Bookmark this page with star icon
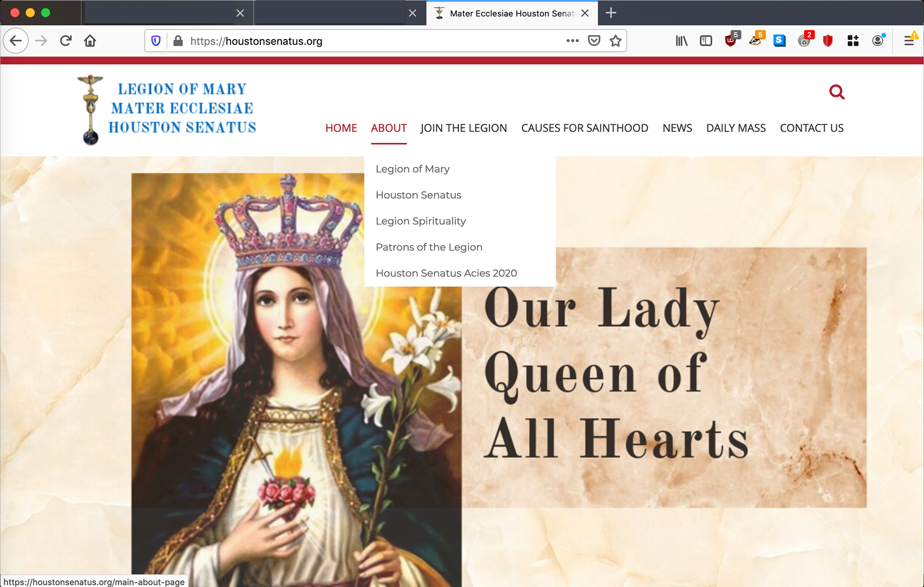The image size is (924, 587). pyautogui.click(x=616, y=41)
